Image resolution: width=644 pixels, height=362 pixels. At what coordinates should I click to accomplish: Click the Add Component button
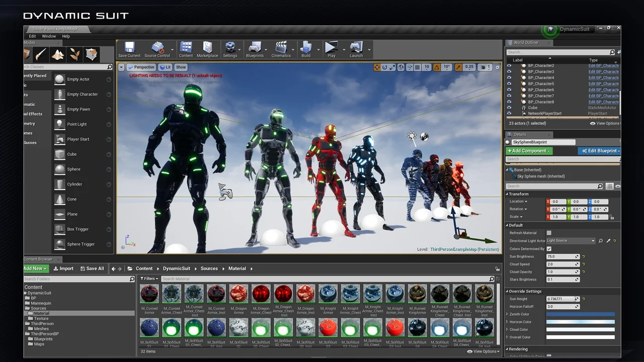(529, 150)
